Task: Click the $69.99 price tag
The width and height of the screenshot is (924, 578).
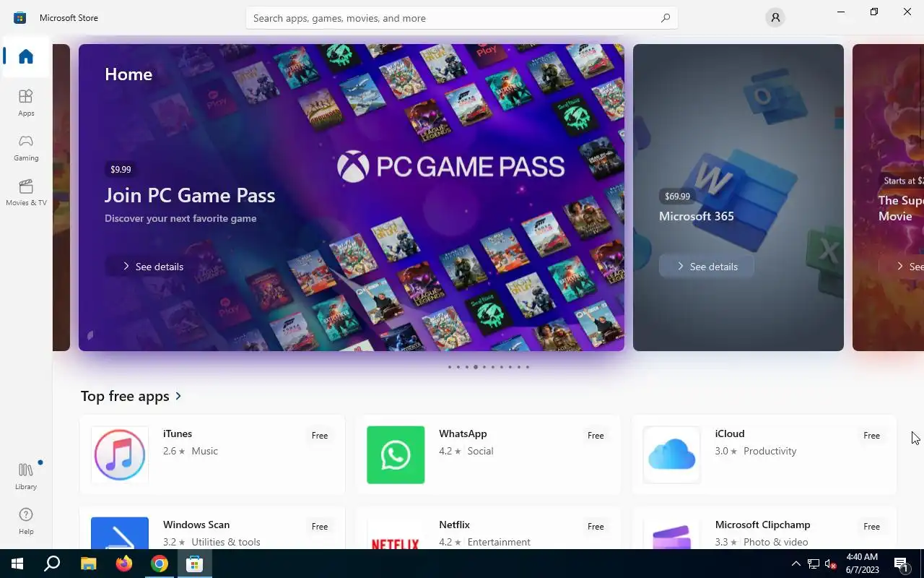Action: point(677,196)
